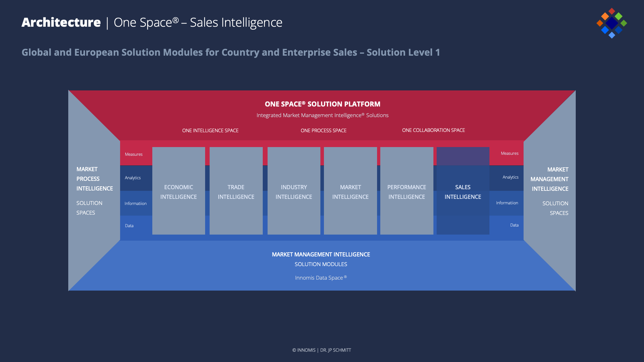Select the Trade Intelligence module block
644x362 pixels.
click(x=236, y=191)
